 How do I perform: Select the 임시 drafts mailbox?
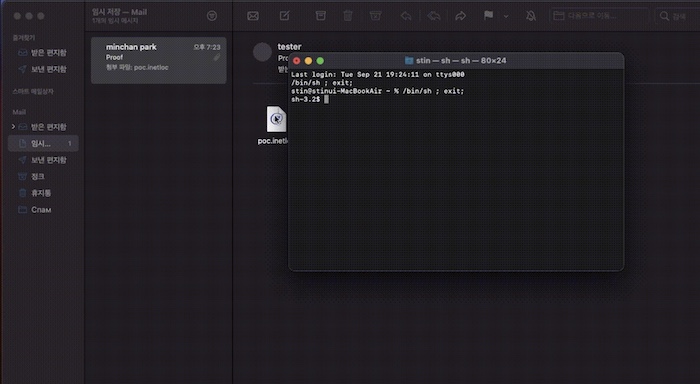point(43,143)
